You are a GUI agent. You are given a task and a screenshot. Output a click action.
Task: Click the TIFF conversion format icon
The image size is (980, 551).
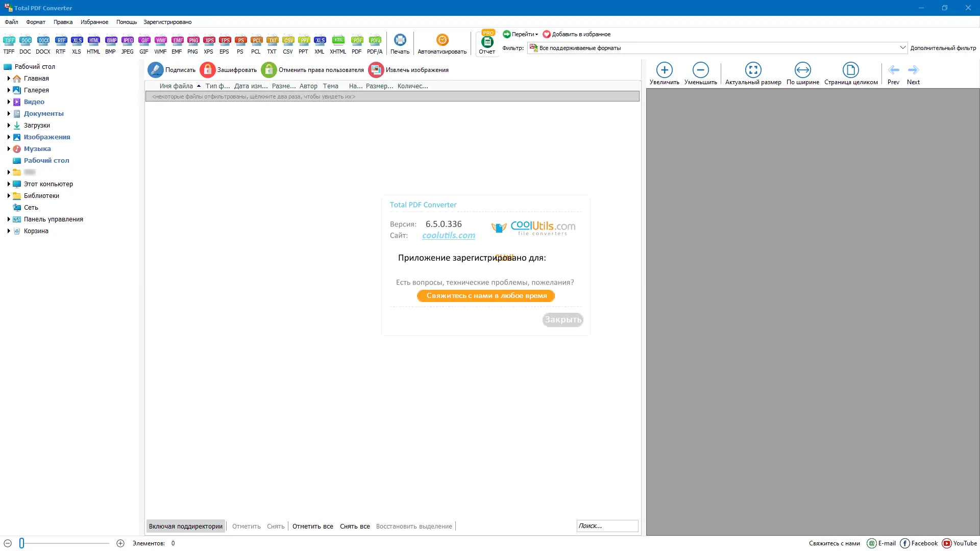click(x=9, y=41)
